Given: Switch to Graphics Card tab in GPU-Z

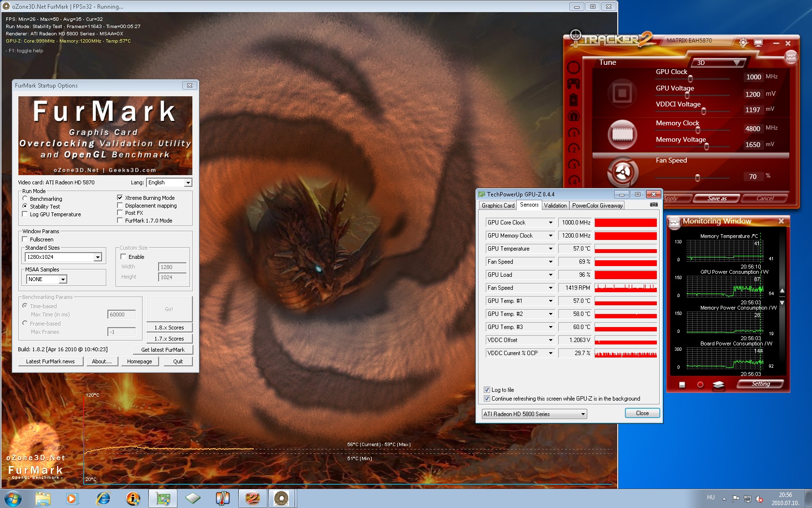Looking at the screenshot, I should pyautogui.click(x=498, y=206).
